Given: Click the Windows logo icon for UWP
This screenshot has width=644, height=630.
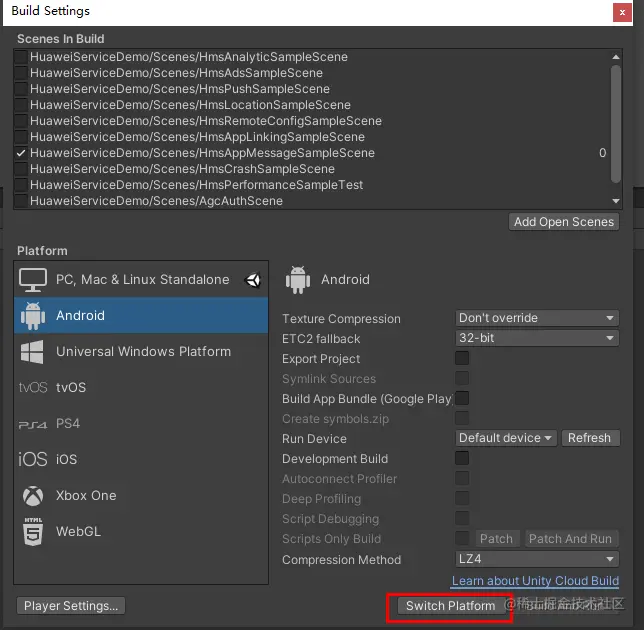Looking at the screenshot, I should [x=32, y=352].
